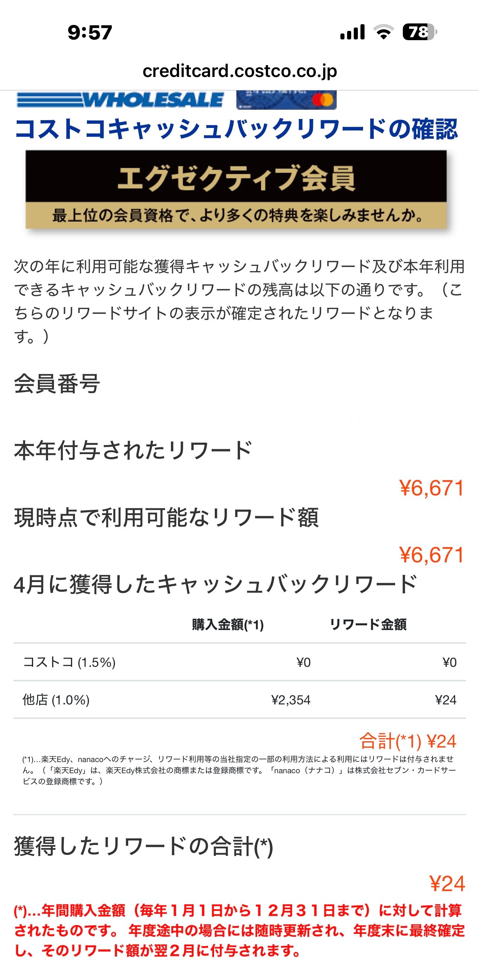
Task: Tap the 獲得したリワードの合計(*) heading
Action: point(143,847)
